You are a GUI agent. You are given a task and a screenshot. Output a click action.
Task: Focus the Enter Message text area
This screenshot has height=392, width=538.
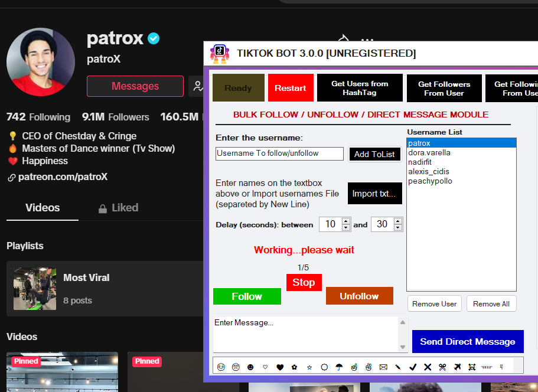(x=305, y=334)
